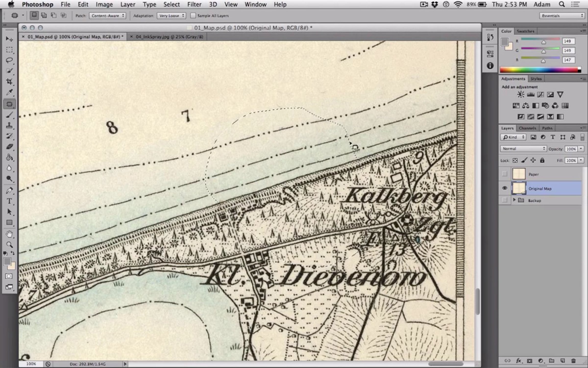This screenshot has width=588, height=368.
Task: Open the Patch mode dropdown
Action: point(108,16)
